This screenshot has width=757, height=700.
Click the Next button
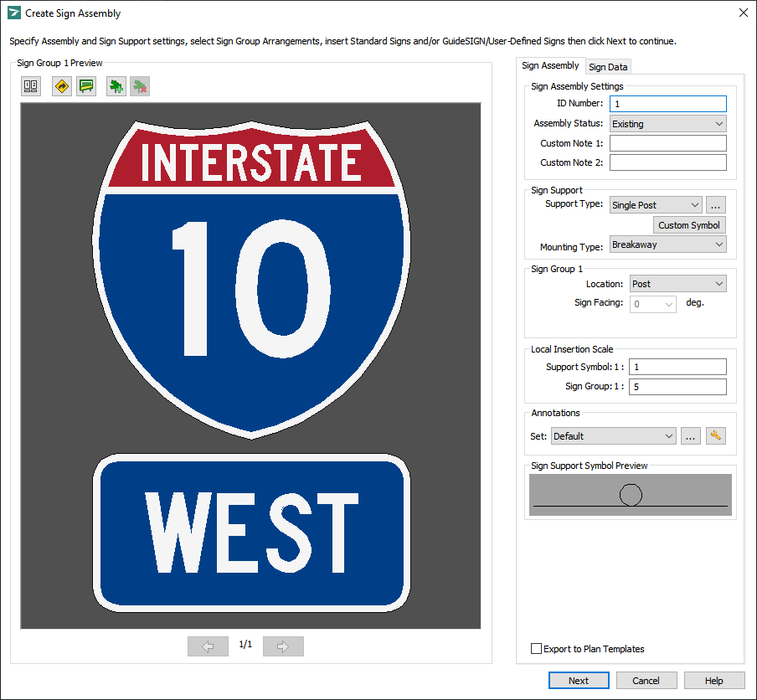579,680
